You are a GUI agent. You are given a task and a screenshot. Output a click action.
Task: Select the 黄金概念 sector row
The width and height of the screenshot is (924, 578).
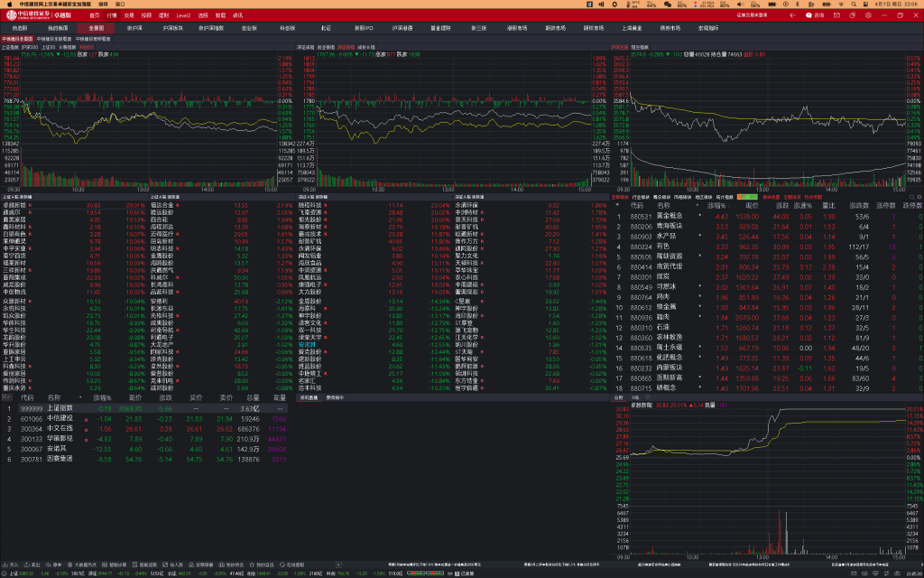(x=668, y=216)
